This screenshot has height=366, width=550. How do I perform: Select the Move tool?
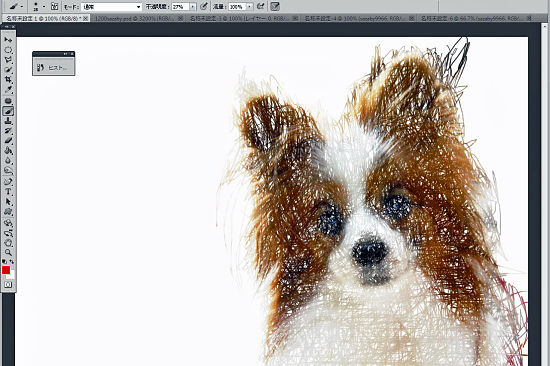[x=8, y=40]
